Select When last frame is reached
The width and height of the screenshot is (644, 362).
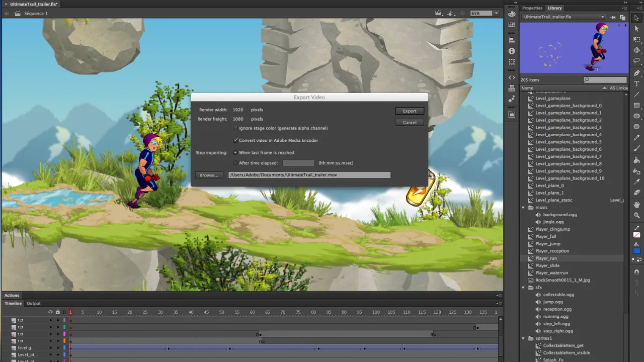(235, 152)
